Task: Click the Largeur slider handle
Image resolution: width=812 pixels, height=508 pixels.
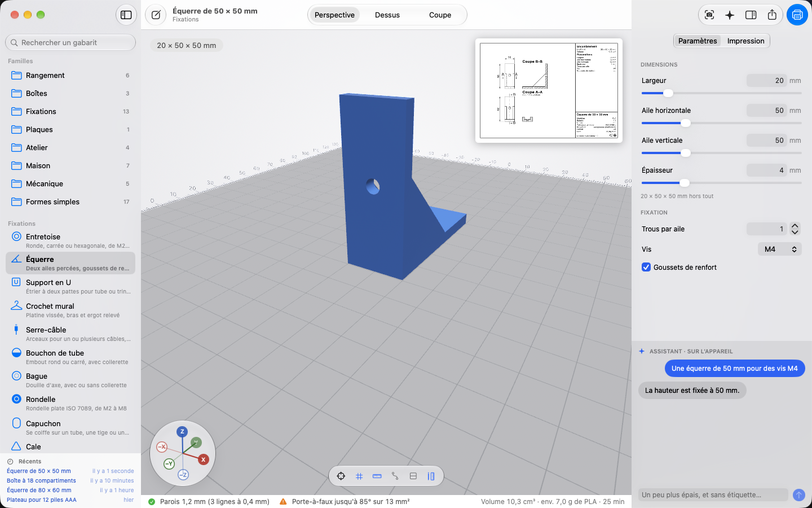Action: click(x=668, y=93)
